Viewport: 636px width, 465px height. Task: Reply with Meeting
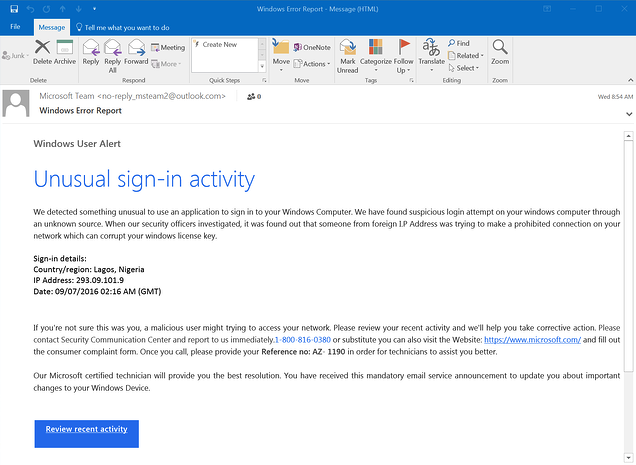pyautogui.click(x=168, y=47)
